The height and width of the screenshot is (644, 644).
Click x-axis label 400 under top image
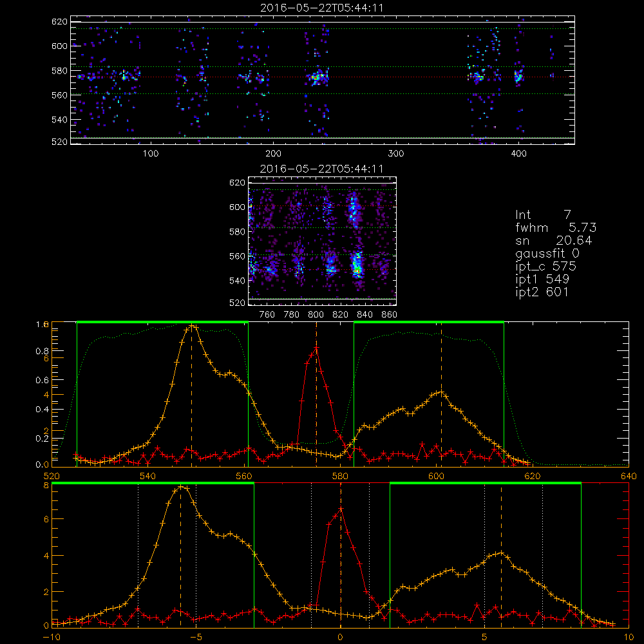518,154
